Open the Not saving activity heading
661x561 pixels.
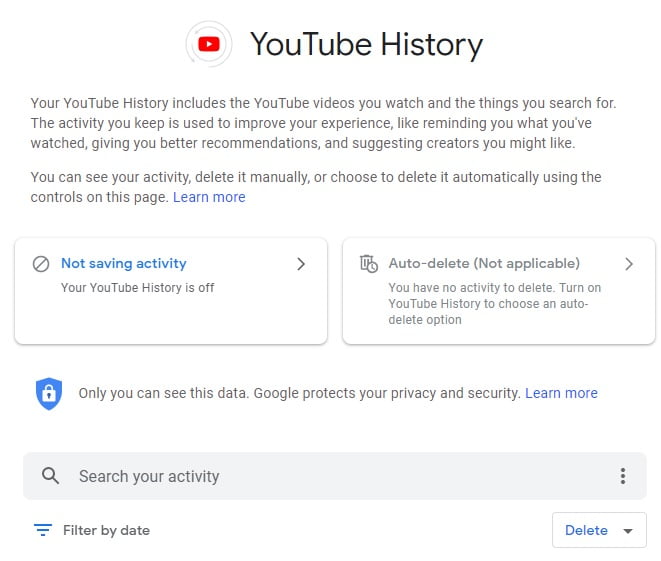pos(124,263)
